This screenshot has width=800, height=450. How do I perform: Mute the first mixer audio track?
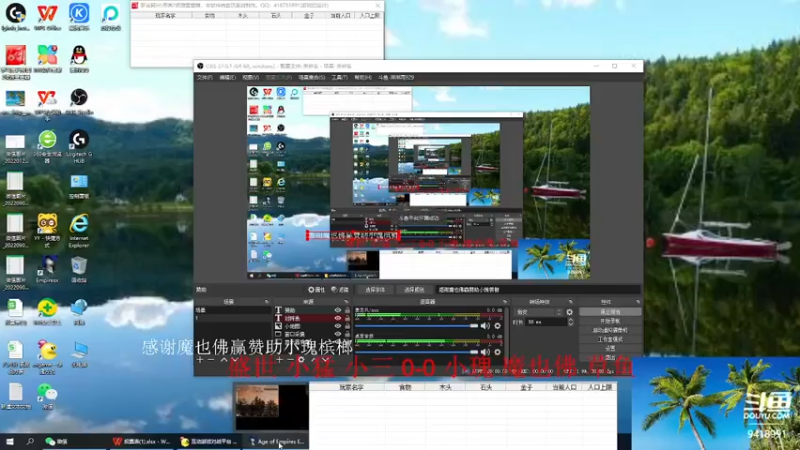pos(485,326)
